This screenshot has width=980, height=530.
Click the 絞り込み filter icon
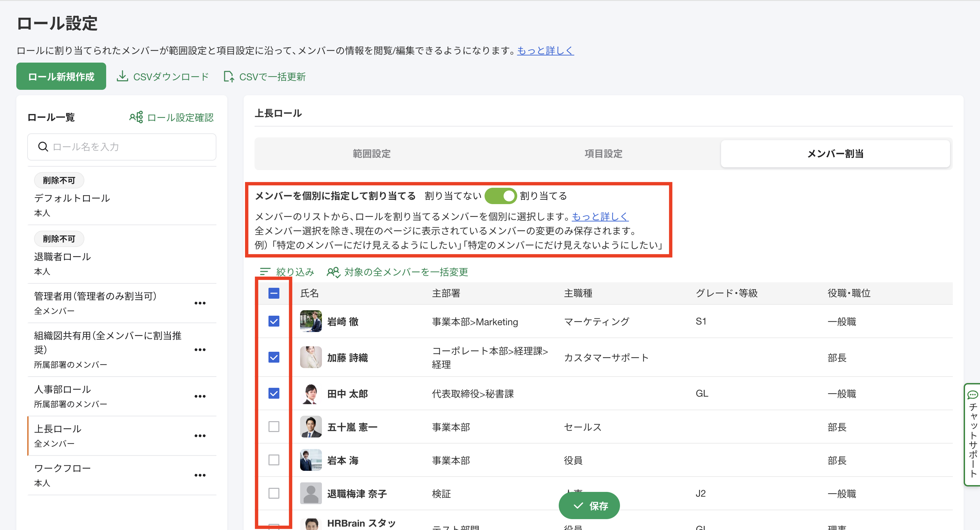265,271
